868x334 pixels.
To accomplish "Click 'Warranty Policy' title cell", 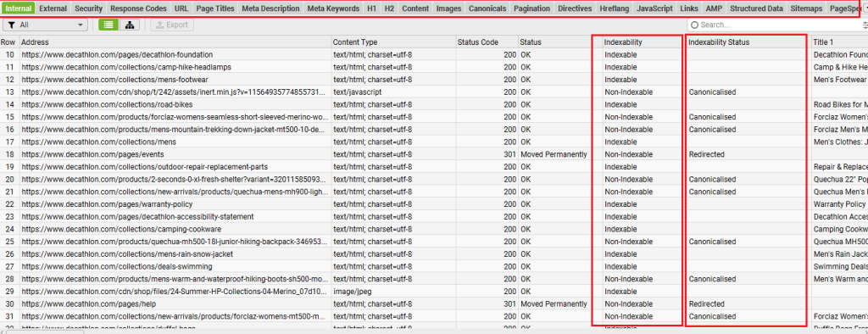I will click(x=840, y=204).
